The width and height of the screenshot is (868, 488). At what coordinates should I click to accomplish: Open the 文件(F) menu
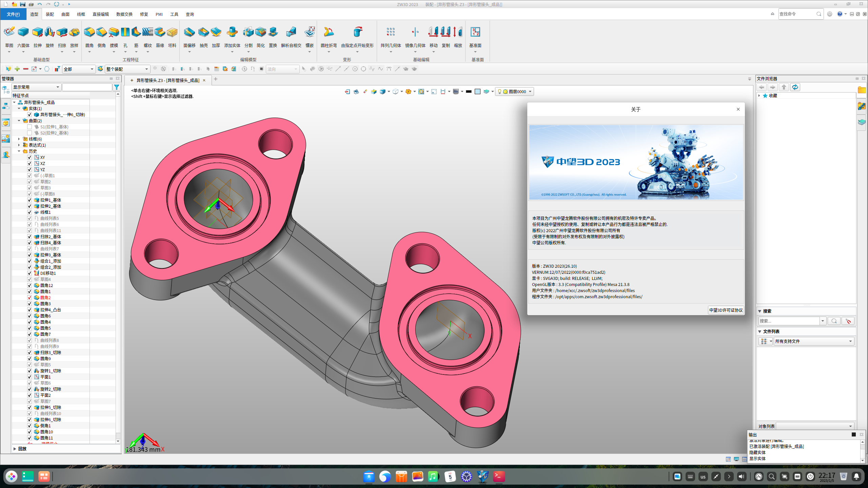(x=14, y=14)
